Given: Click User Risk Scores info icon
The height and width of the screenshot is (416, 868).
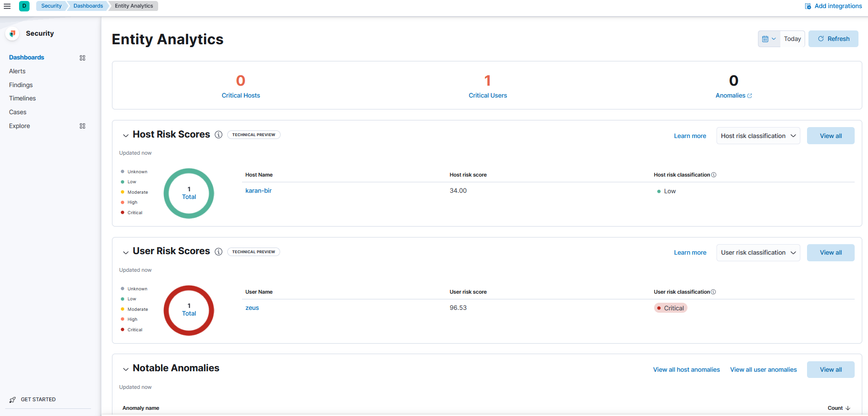Looking at the screenshot, I should click(219, 252).
